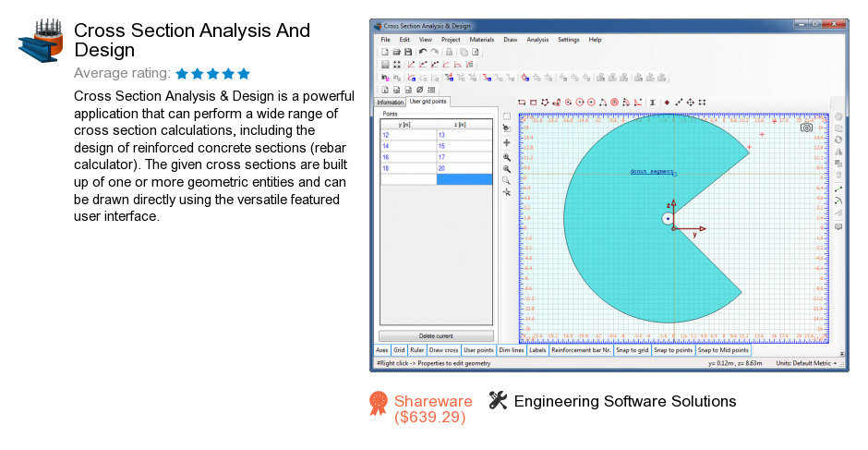The height and width of the screenshot is (450, 868).
Task: Click the five-star average rating
Action: (x=213, y=74)
